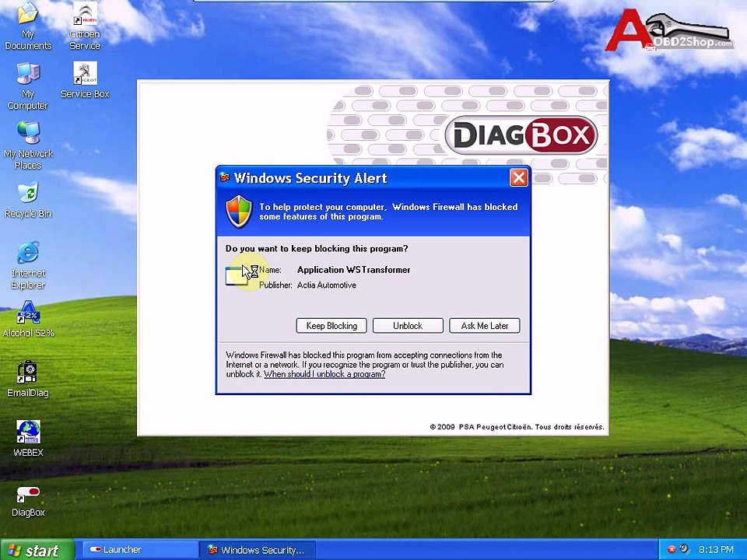Open the Service Box Peugeot shortcut
The width and height of the screenshot is (747, 560).
[x=85, y=80]
